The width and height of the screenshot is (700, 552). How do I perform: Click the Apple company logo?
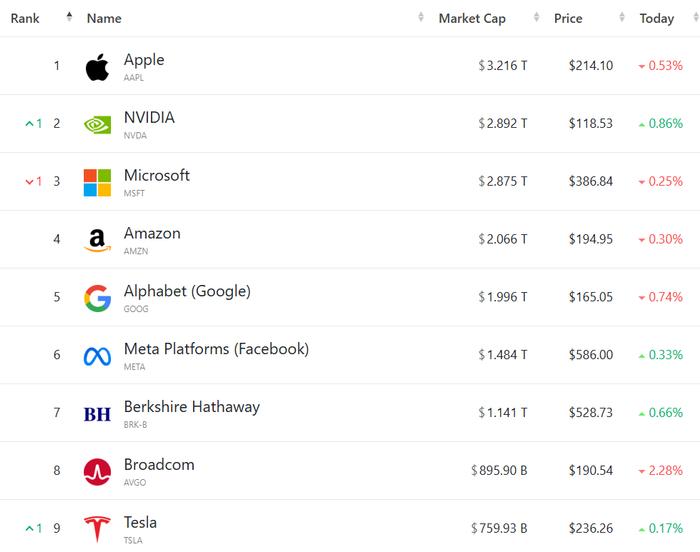tap(97, 67)
